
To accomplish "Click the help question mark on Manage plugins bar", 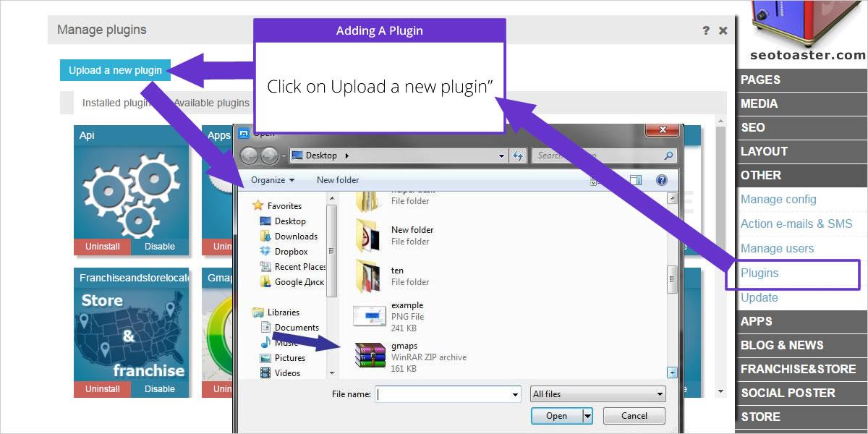I will pos(707,30).
